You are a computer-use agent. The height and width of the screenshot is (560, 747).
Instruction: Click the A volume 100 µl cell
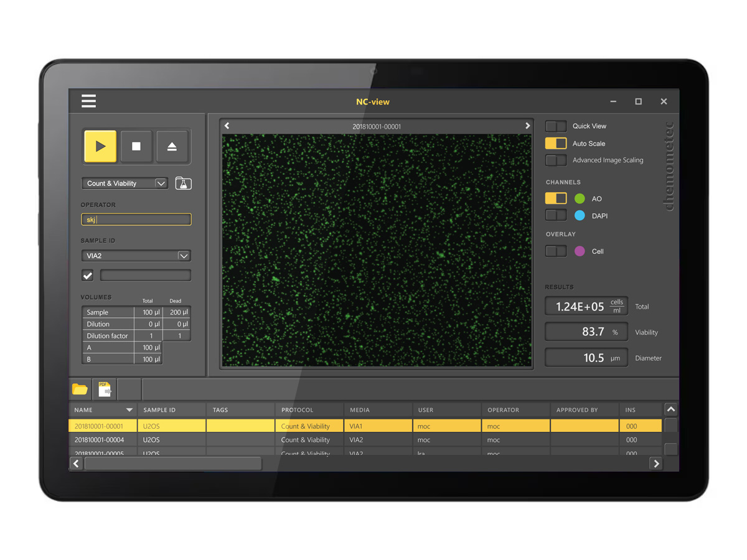[148, 347]
